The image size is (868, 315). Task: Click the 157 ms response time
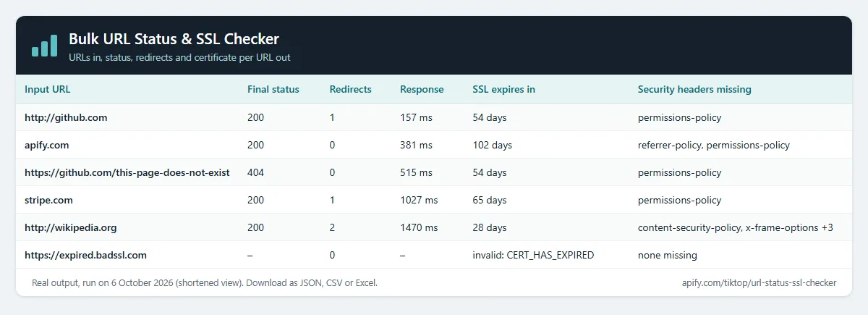pyautogui.click(x=416, y=117)
